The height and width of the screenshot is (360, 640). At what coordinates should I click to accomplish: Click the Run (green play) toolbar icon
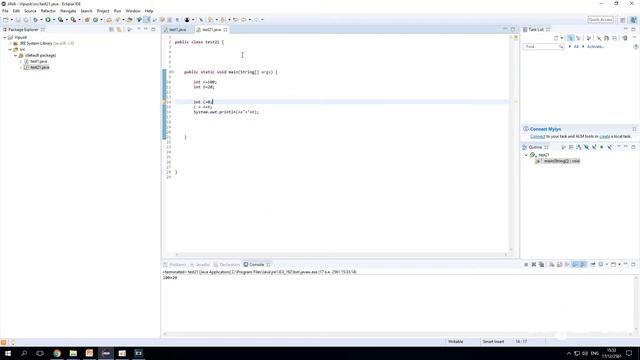click(x=48, y=20)
